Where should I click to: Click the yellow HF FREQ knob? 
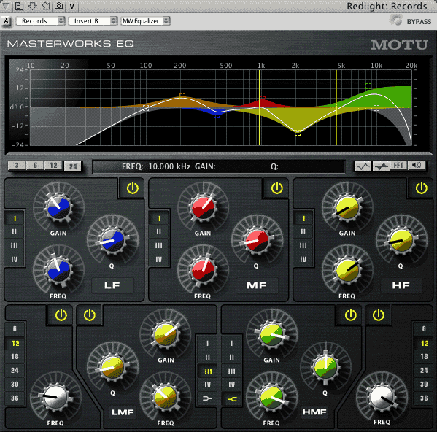348,271
